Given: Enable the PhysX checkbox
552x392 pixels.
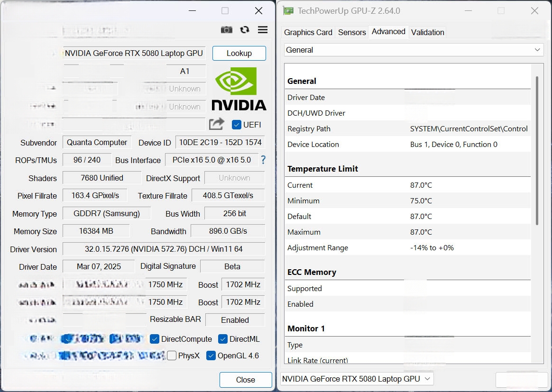Looking at the screenshot, I should (172, 356).
